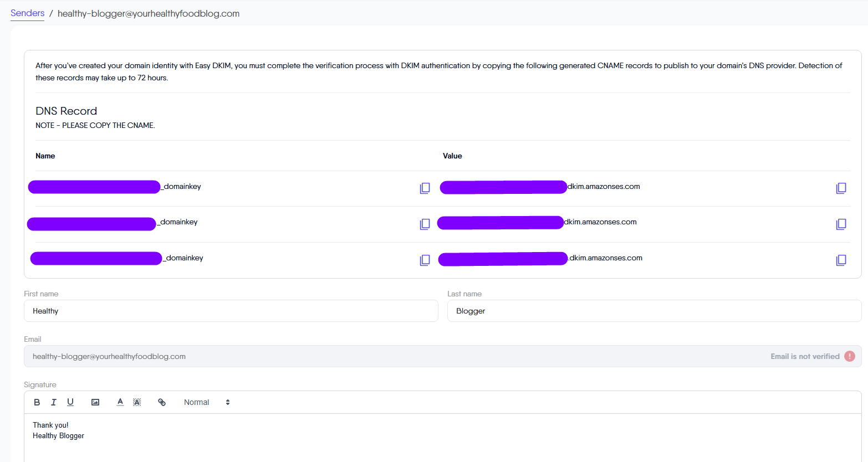Viewport: 868px width, 462px height.
Task: Click the email not verified warning icon
Action: [x=850, y=356]
